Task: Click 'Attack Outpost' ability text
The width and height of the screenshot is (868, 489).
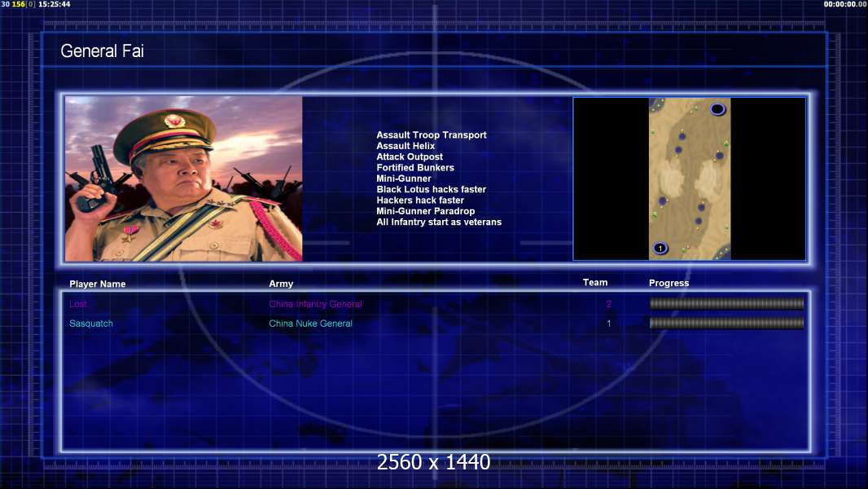Action: 409,156
